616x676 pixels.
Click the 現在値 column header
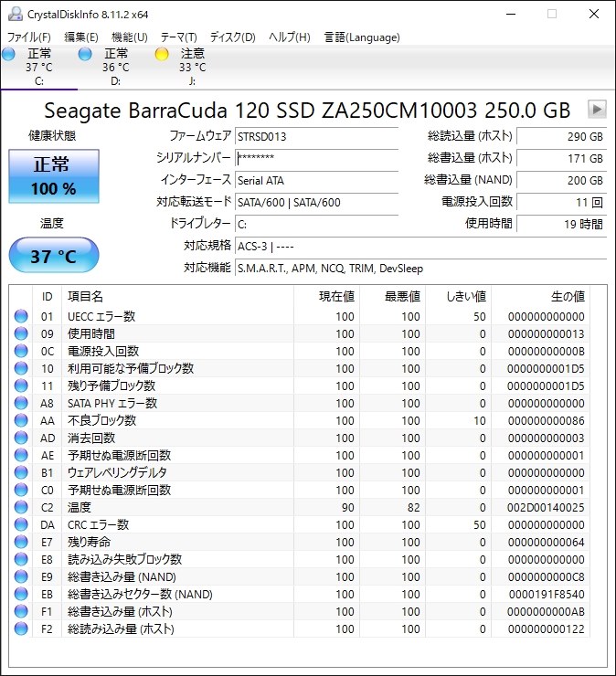click(x=327, y=296)
